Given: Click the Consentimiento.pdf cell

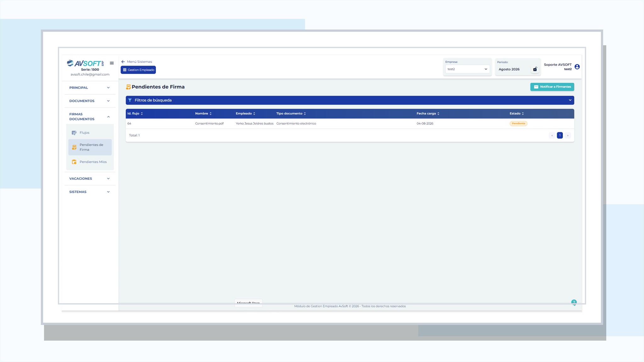Looking at the screenshot, I should pyautogui.click(x=209, y=123).
